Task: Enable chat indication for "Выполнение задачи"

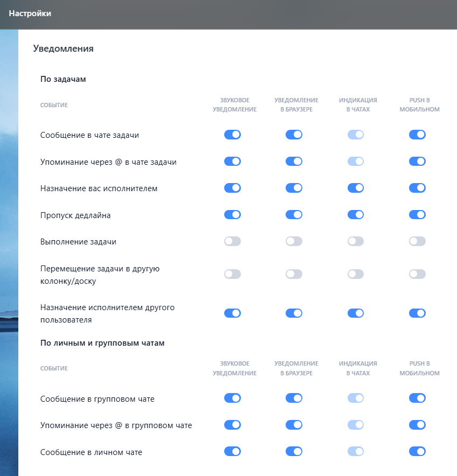Action: [x=356, y=241]
